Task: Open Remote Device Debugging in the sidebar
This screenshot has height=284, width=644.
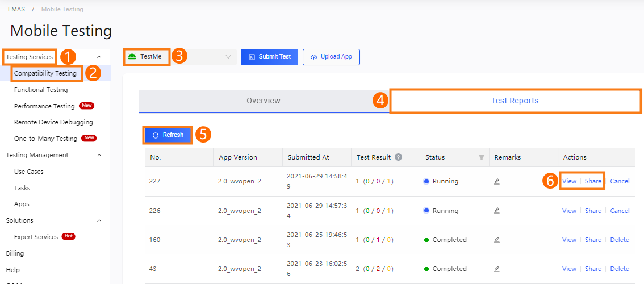Action: coord(53,122)
